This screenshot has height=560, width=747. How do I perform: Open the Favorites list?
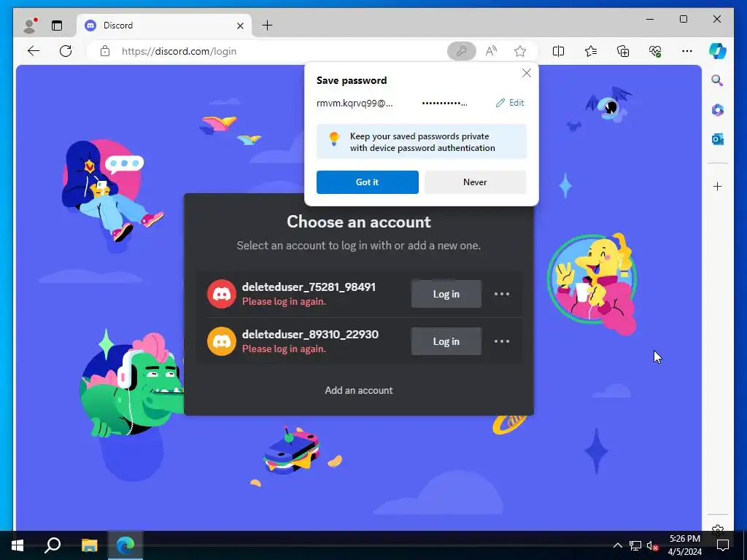[591, 51]
